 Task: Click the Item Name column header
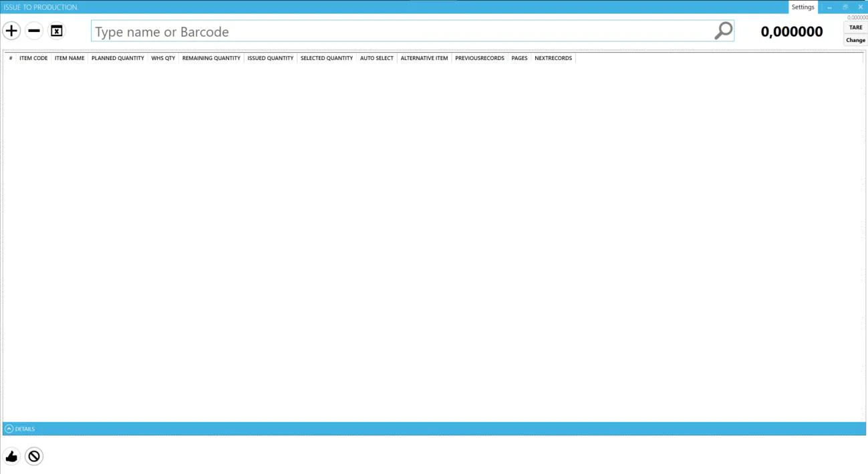[69, 58]
